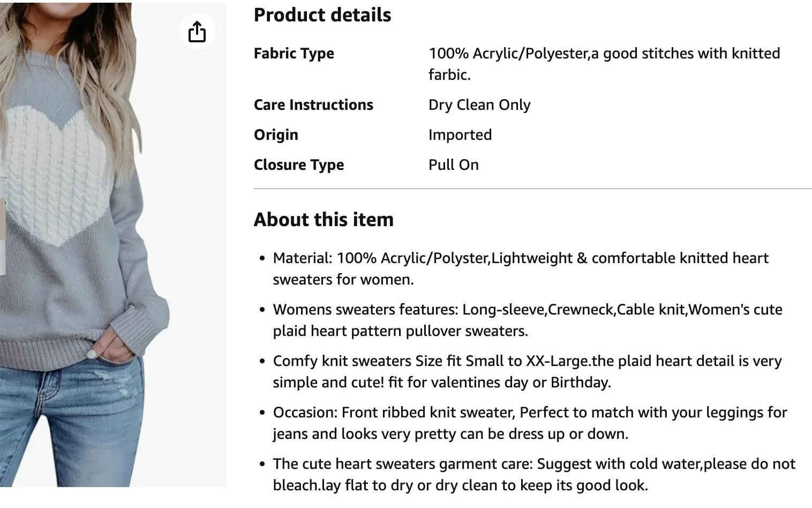The width and height of the screenshot is (812, 508).
Task: Select the Comfy knit sweaters size bullet
Action: tap(527, 371)
